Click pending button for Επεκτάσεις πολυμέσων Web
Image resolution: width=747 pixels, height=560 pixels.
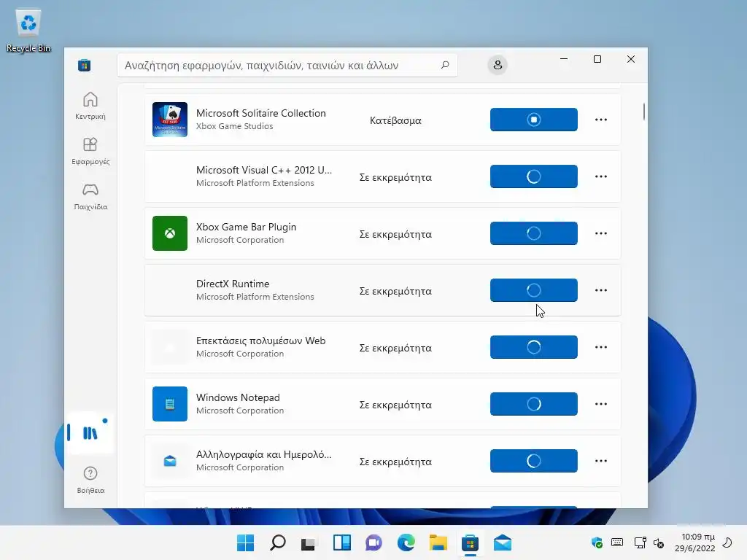(533, 347)
